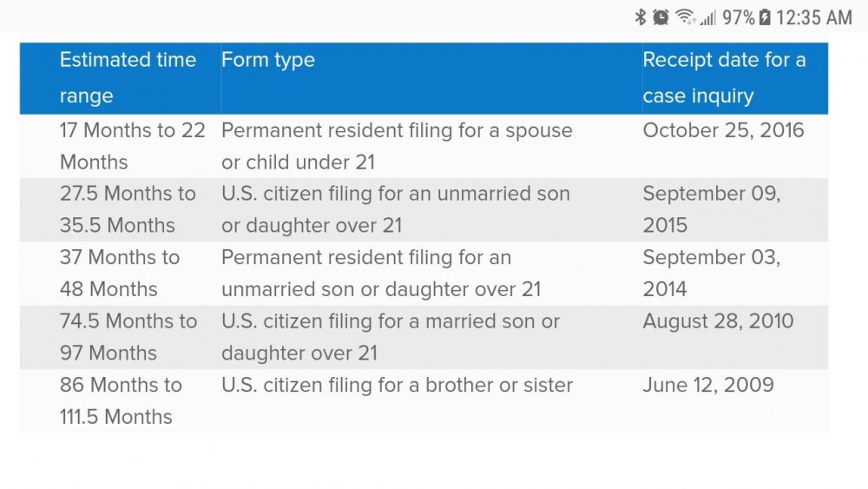Image resolution: width=868 pixels, height=489 pixels.
Task: Tap the Wi-Fi signal icon
Action: pos(686,17)
